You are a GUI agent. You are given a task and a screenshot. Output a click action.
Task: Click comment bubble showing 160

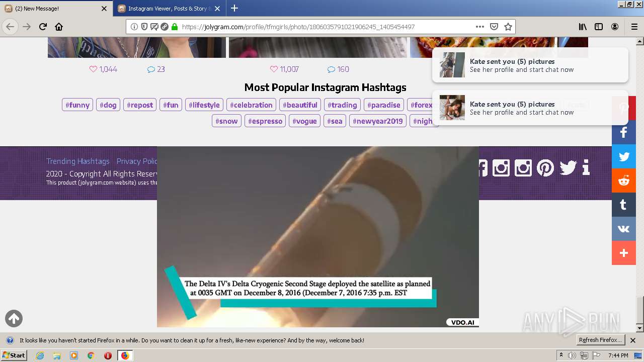[331, 69]
